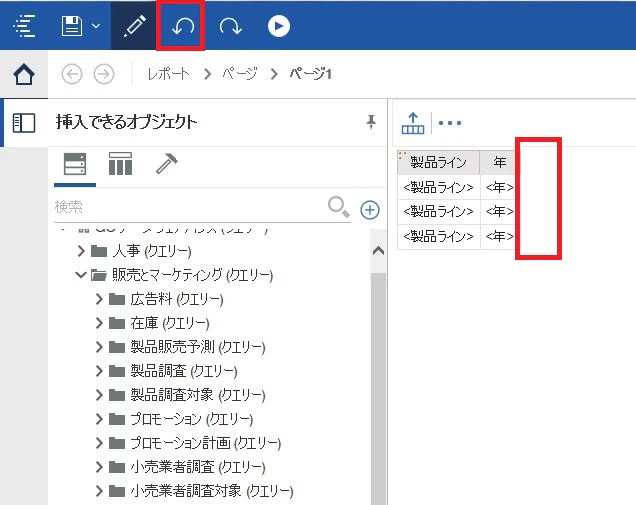
Task: Expand the 製品販売予測 (クエリー) folder
Action: coord(99,347)
